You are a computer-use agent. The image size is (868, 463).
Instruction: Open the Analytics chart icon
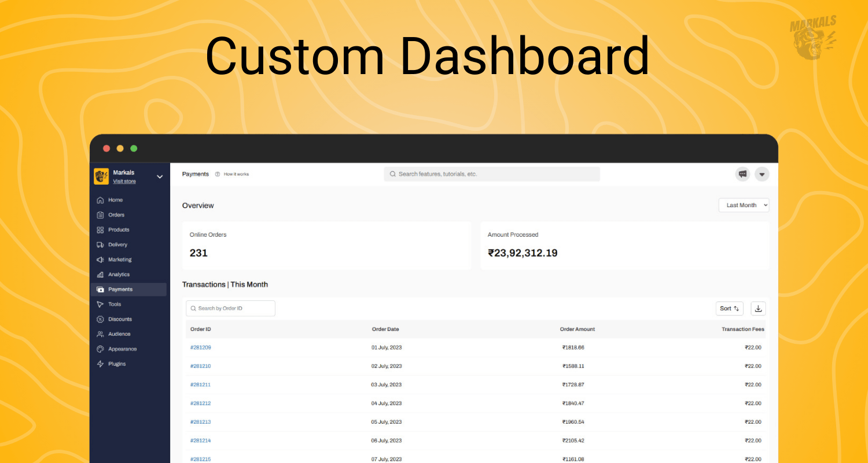pyautogui.click(x=101, y=274)
